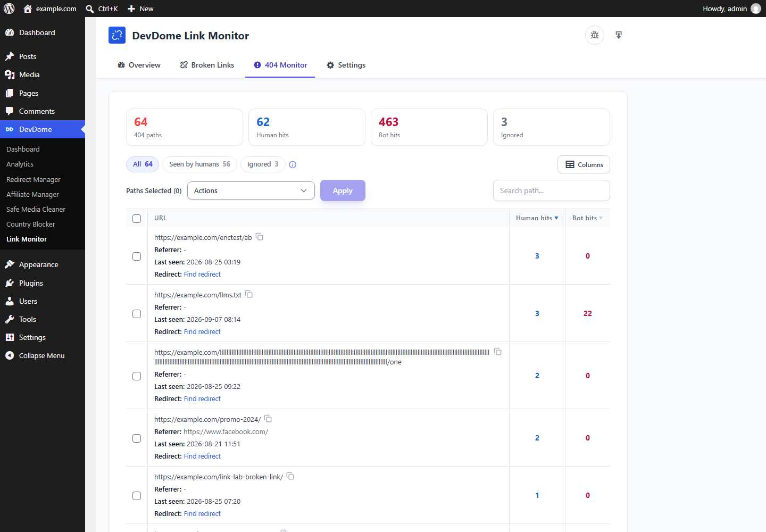Open example.com site home icon
The width and height of the screenshot is (766, 532).
(28, 9)
